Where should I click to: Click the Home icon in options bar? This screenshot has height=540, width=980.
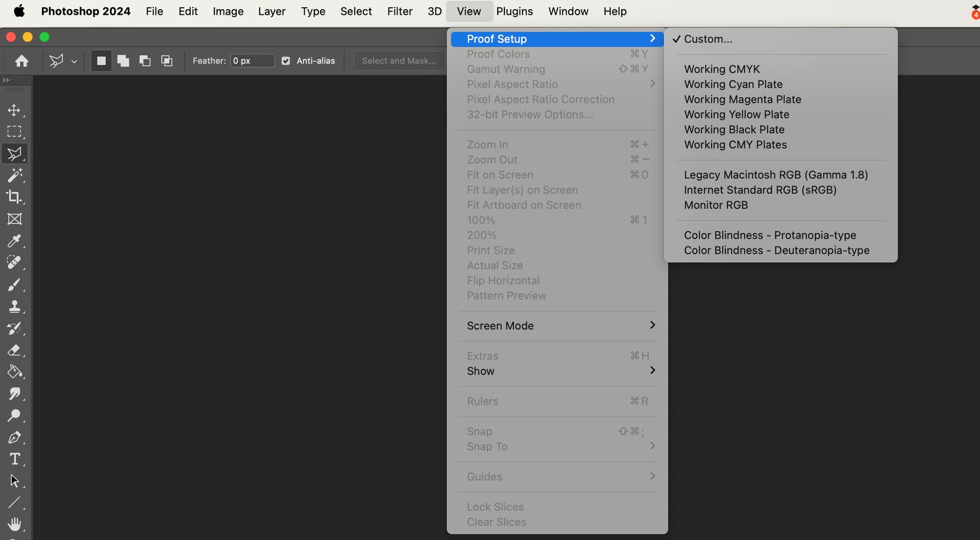tap(21, 61)
